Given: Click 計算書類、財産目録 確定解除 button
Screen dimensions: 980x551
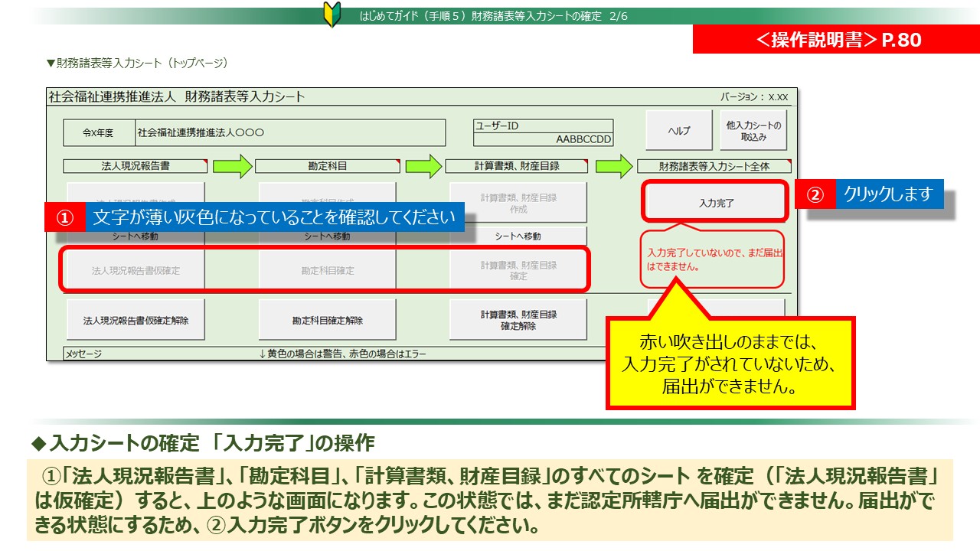Looking at the screenshot, I should point(518,320).
